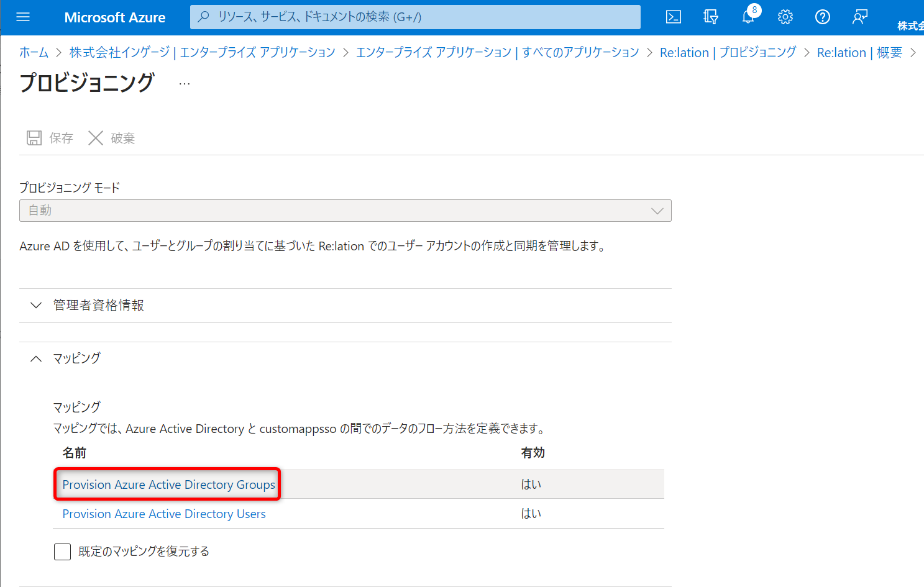Open Provision Azure Active Directory Groups mapping
The height and width of the screenshot is (587, 924).
point(168,485)
